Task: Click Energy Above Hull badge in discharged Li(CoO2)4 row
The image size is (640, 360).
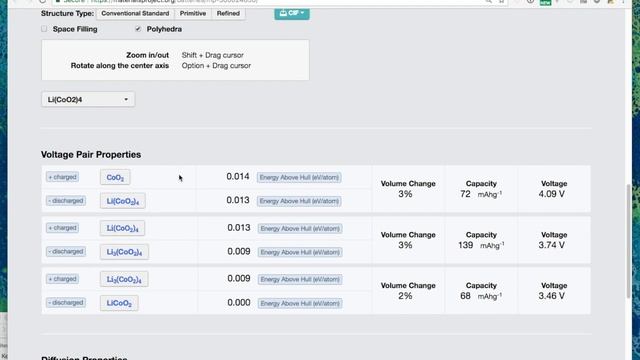Action: click(x=299, y=201)
